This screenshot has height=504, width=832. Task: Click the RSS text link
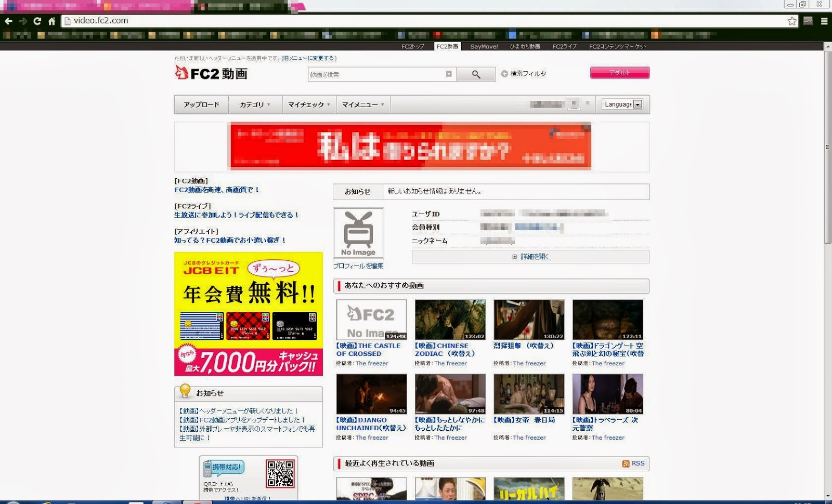click(x=638, y=463)
